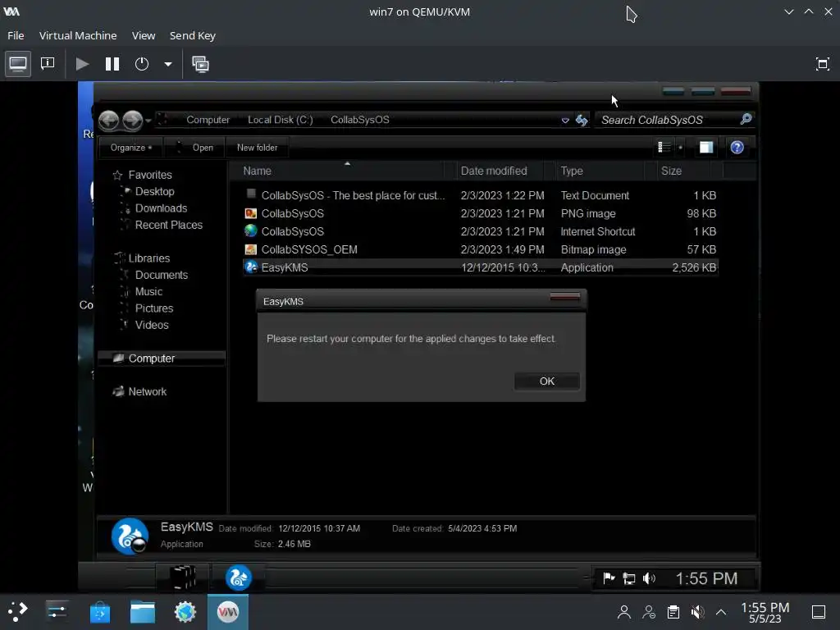The image size is (840, 630).
Task: Click the search magnifier icon
Action: (746, 119)
